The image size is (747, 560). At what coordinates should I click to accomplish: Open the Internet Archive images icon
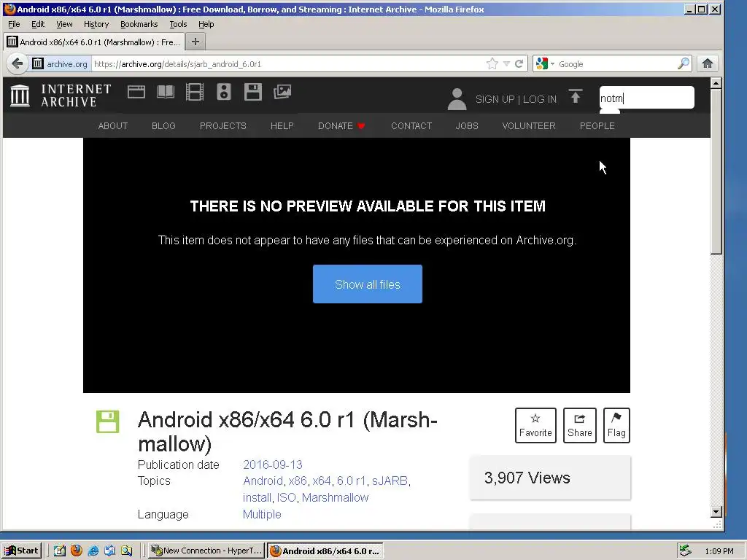[282, 92]
